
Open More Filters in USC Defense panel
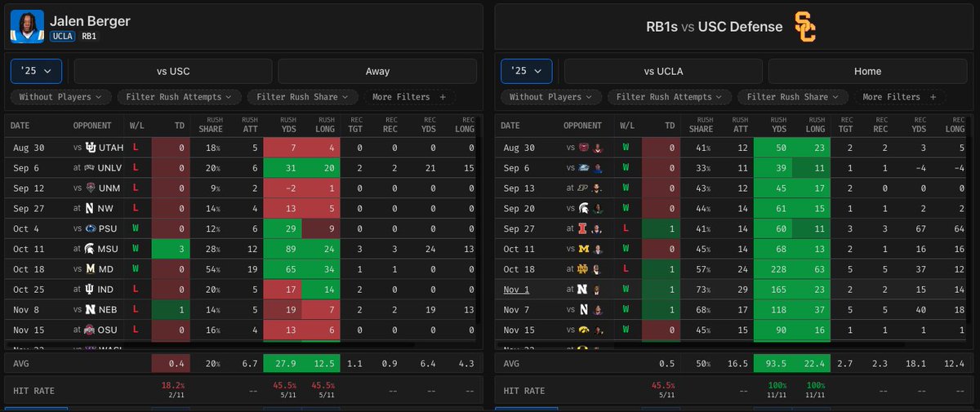click(900, 97)
